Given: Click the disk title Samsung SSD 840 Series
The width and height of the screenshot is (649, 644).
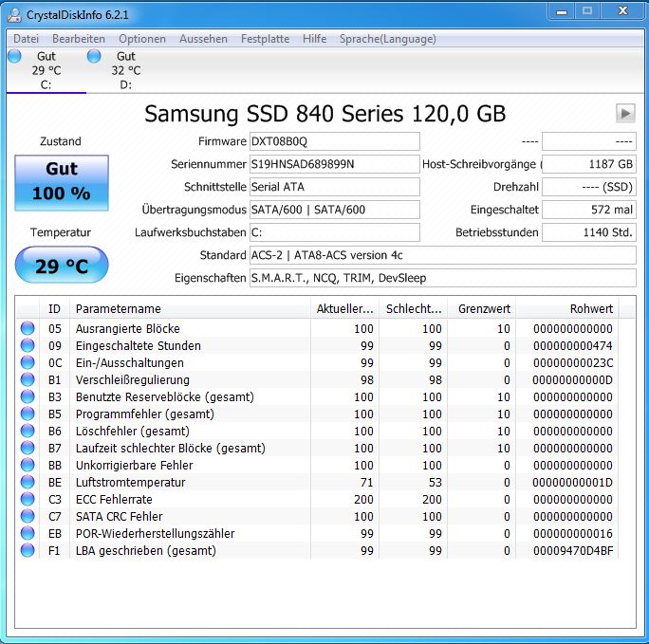Looking at the screenshot, I should pyautogui.click(x=324, y=113).
